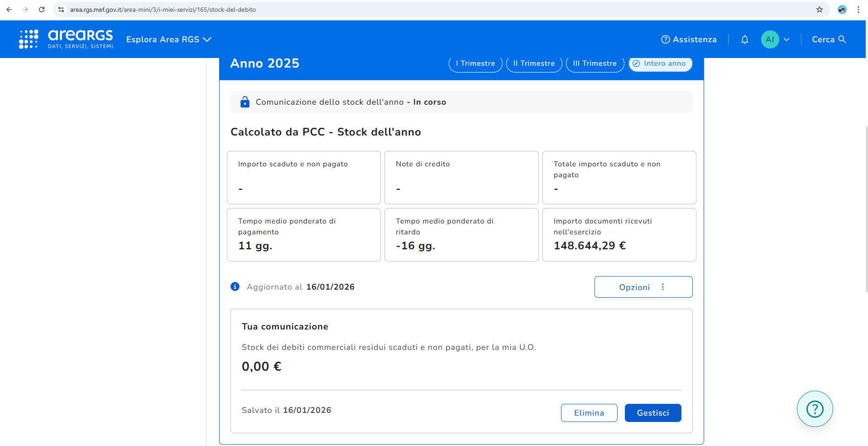Switch to III Trimestre period
868x446 pixels.
click(x=595, y=63)
